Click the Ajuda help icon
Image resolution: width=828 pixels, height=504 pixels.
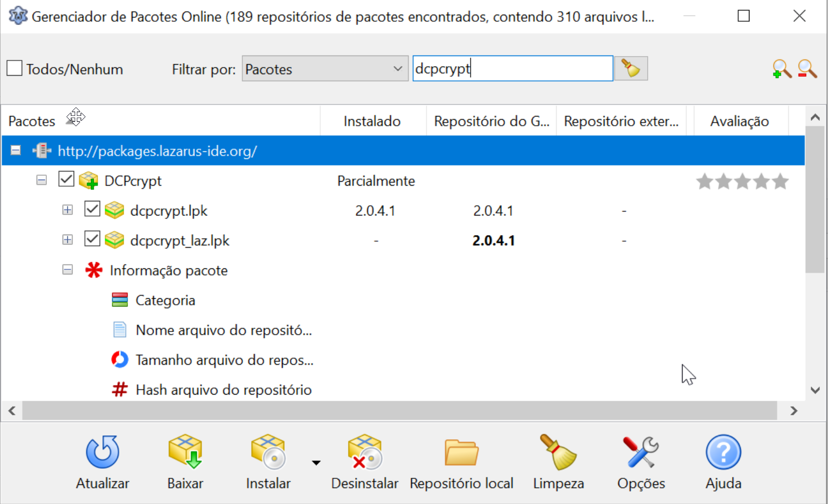[x=723, y=452]
